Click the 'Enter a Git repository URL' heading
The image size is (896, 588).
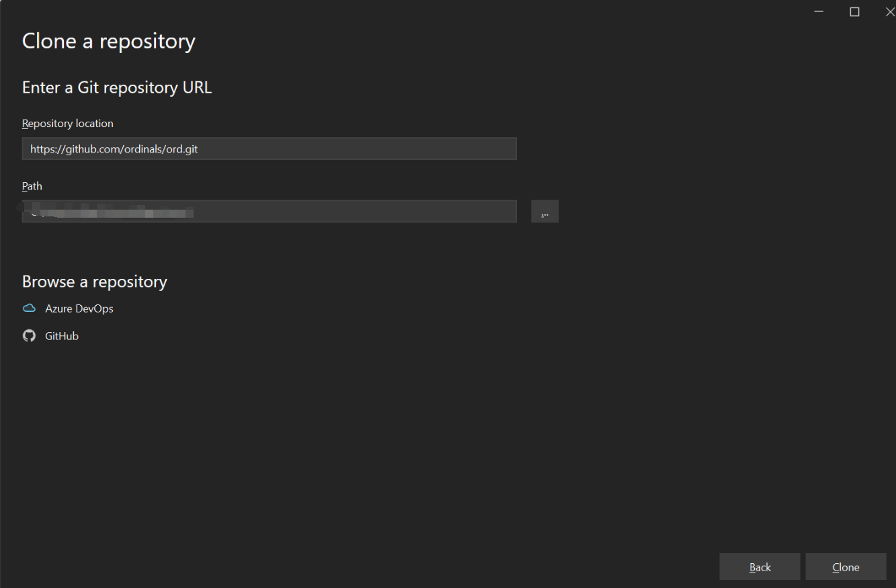tap(117, 87)
